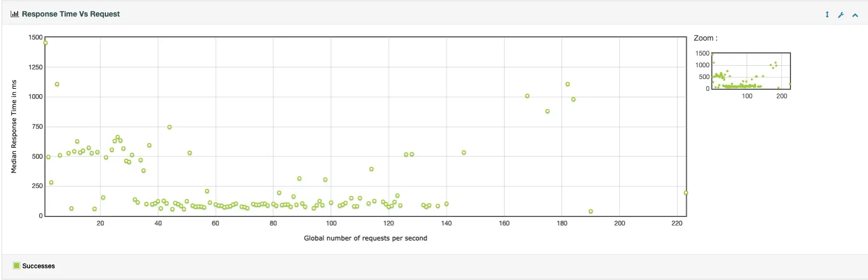
Task: Click the 750 ms point near 44 requests
Action: click(170, 127)
